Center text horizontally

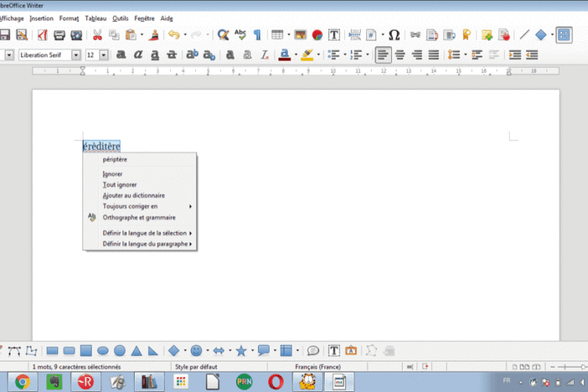400,55
